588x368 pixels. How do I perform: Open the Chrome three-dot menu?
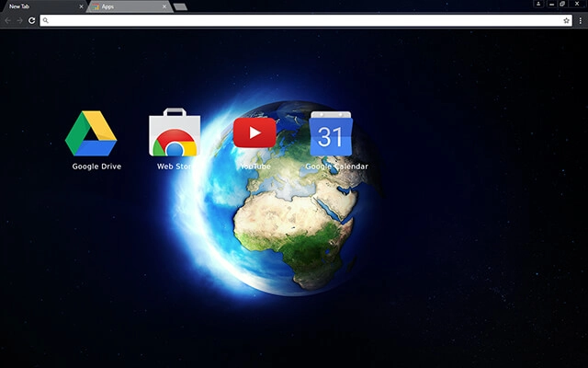tap(580, 20)
